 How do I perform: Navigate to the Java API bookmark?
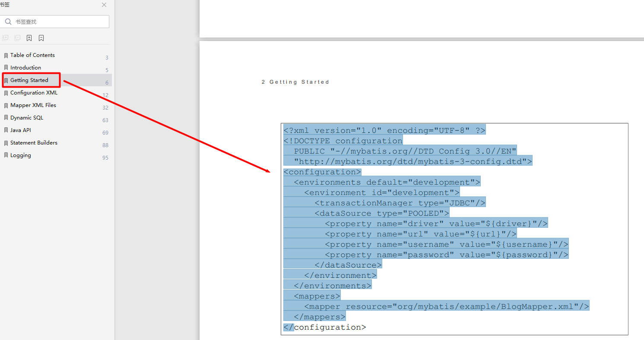(21, 130)
